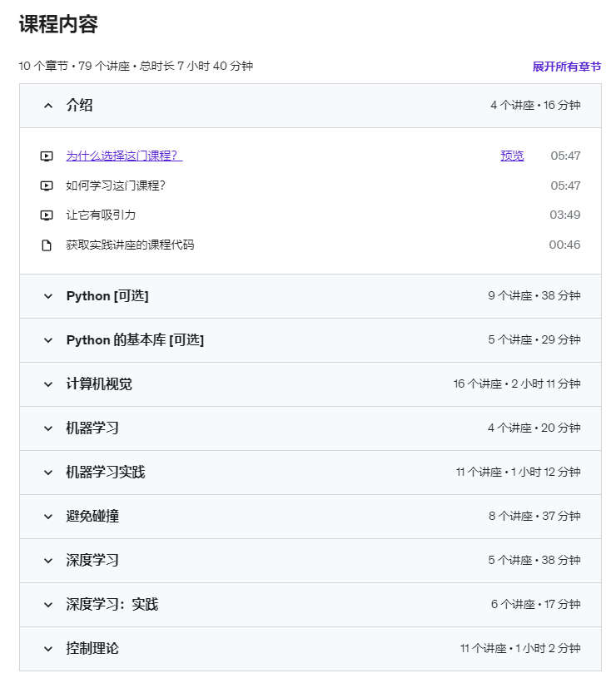Image resolution: width=616 pixels, height=678 pixels.
Task: Click video icon beside 如何学习这门课程
Action: pos(47,186)
